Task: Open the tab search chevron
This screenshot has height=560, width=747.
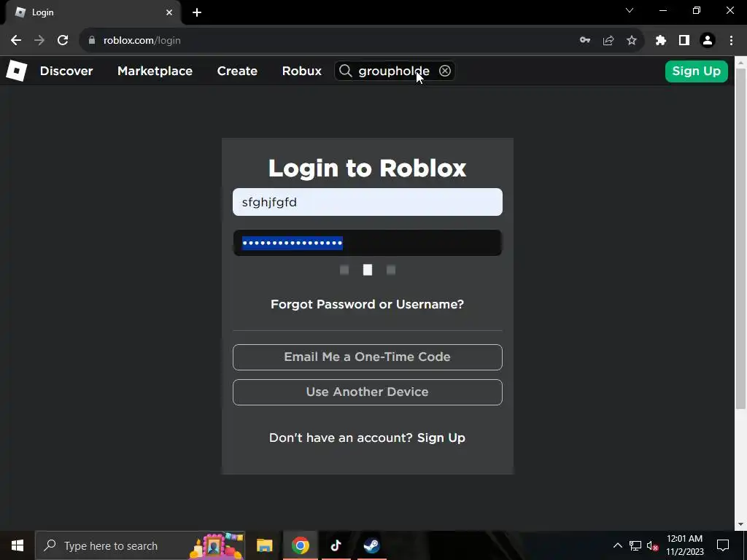Action: tap(630, 10)
